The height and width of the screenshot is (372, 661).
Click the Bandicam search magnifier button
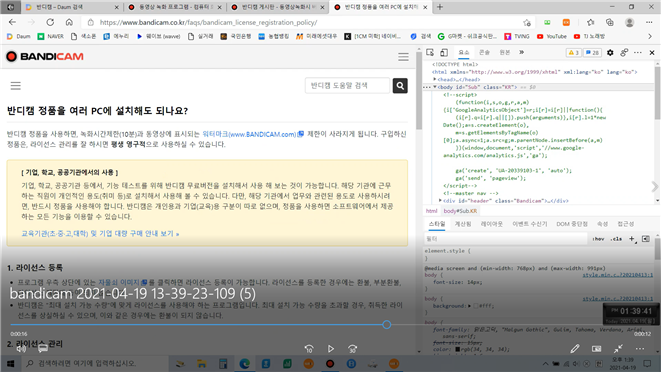pos(400,86)
